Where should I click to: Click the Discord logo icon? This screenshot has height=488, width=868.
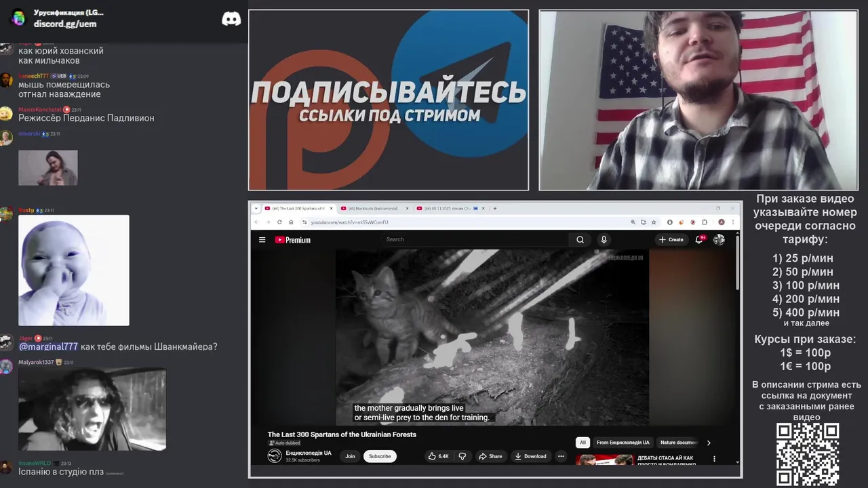231,19
